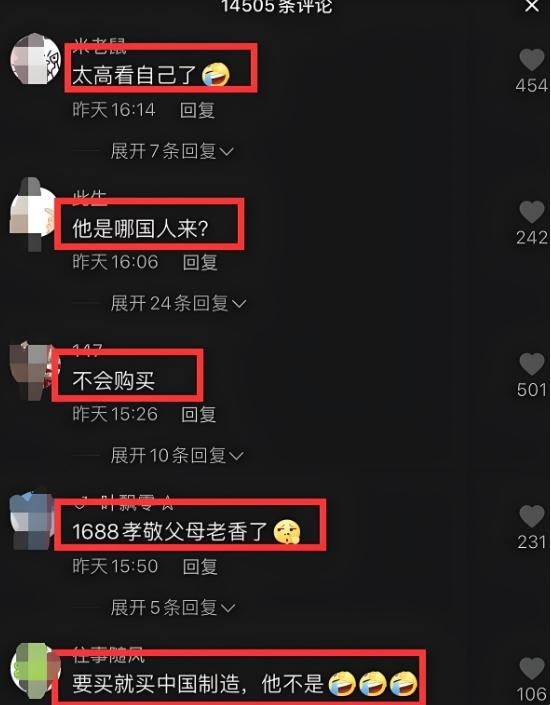Like the comment with 106 likes
The height and width of the screenshot is (705, 551).
[532, 668]
